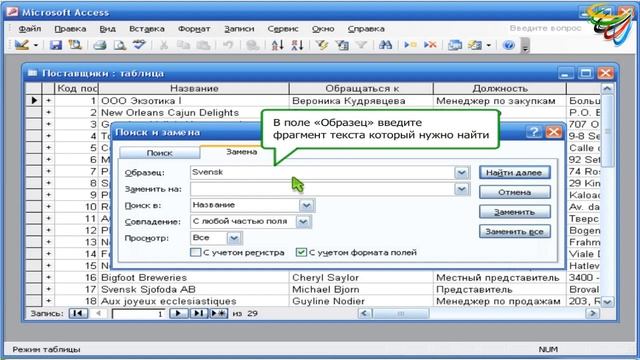Click the Apply Filter funnel icon
The image size is (640, 360).
click(361, 45)
